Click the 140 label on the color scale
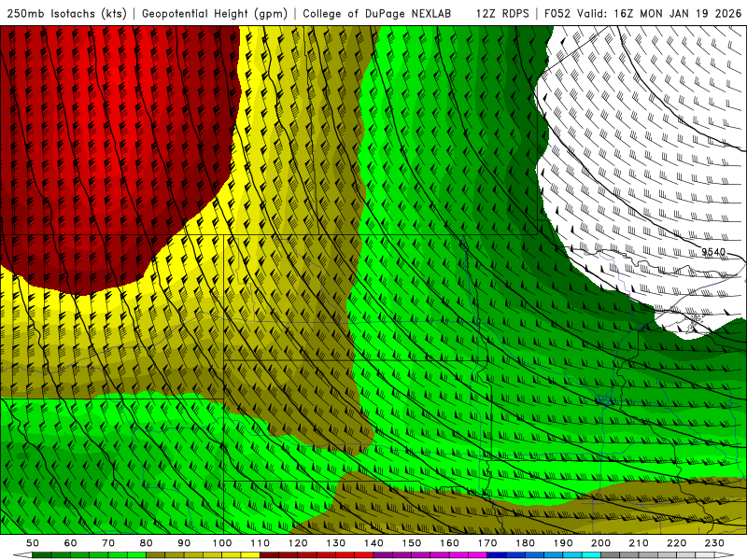 pyautogui.click(x=374, y=543)
